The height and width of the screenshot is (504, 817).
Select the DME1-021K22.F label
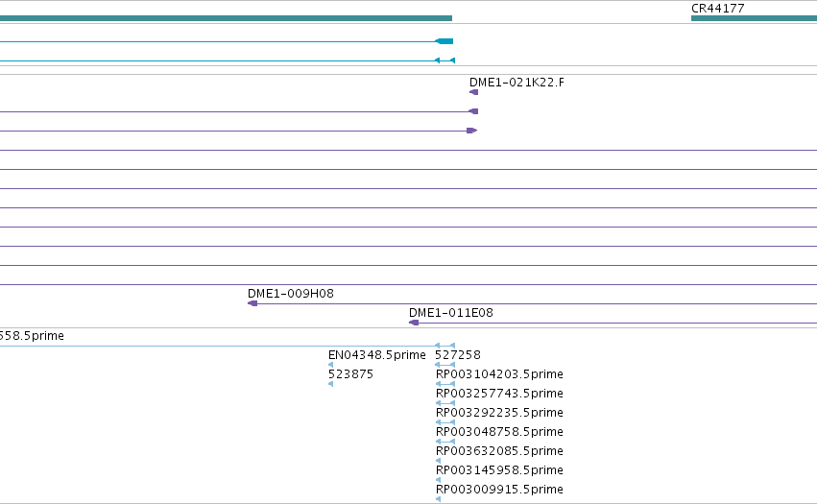click(x=517, y=83)
